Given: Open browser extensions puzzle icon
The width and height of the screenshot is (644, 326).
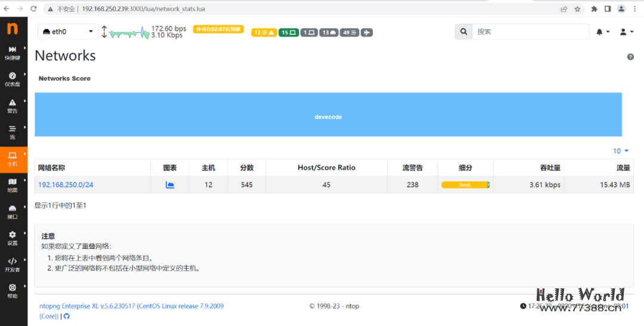Looking at the screenshot, I should click(594, 8).
